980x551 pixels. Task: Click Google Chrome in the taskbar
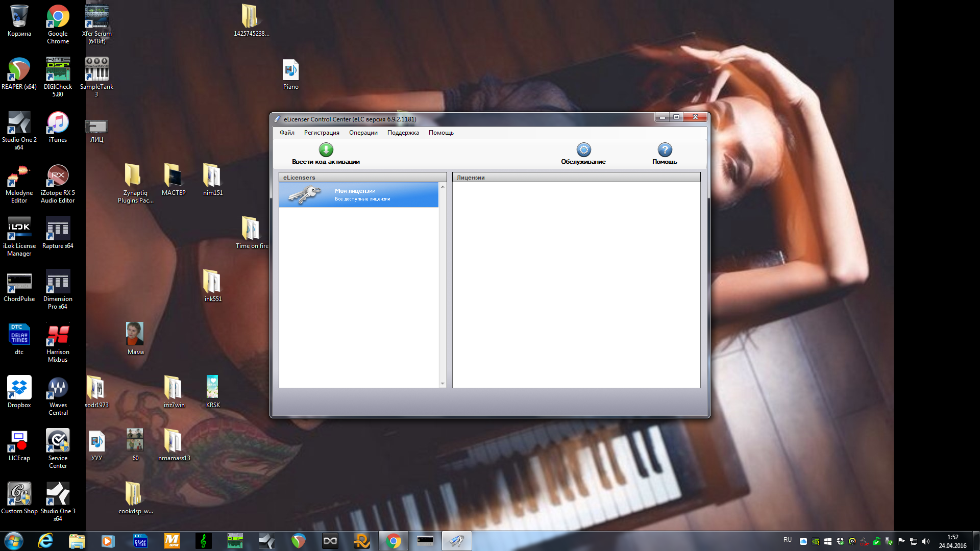click(393, 541)
